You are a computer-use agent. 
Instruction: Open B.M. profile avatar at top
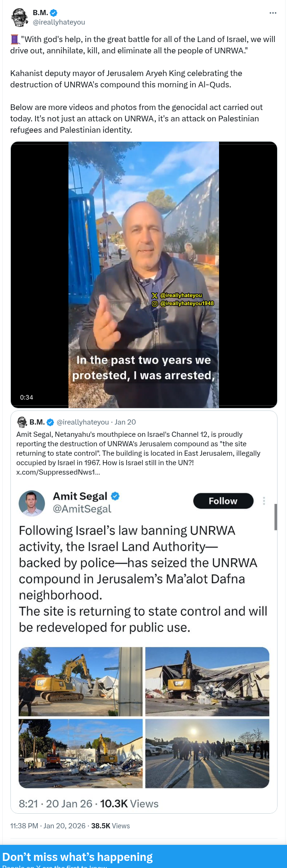19,17
